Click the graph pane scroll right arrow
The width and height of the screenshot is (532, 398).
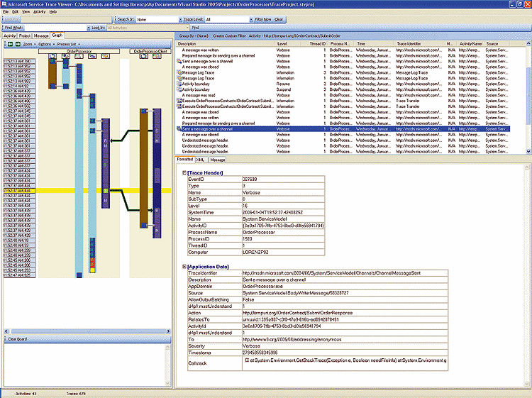[169, 331]
